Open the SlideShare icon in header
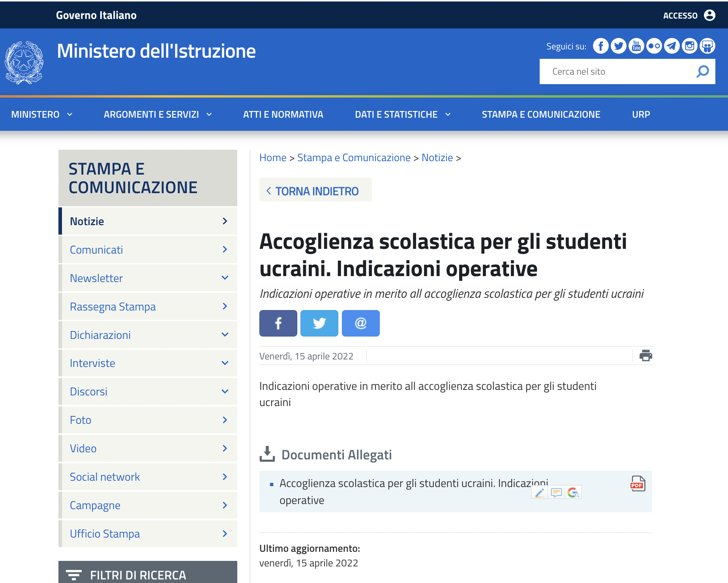Image resolution: width=728 pixels, height=583 pixels. tap(707, 46)
